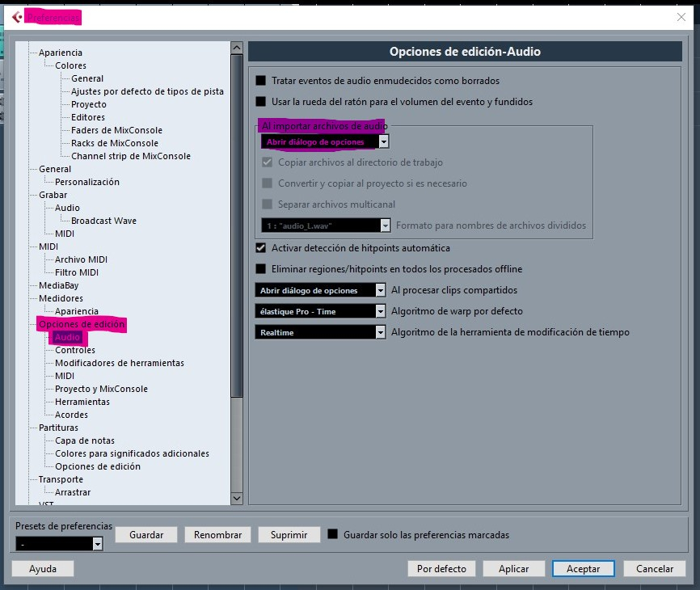Image resolution: width=700 pixels, height=590 pixels.
Task: Open the Presets de preferencias dropdown
Action: tap(59, 544)
